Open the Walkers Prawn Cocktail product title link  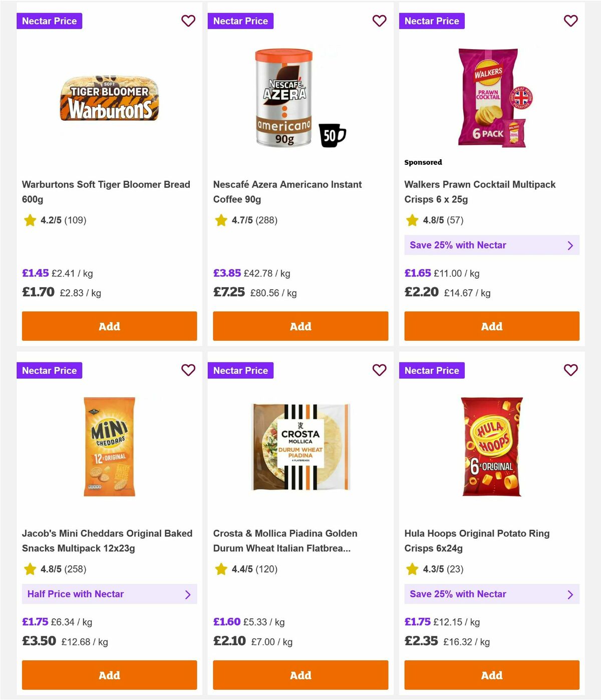pyautogui.click(x=480, y=191)
